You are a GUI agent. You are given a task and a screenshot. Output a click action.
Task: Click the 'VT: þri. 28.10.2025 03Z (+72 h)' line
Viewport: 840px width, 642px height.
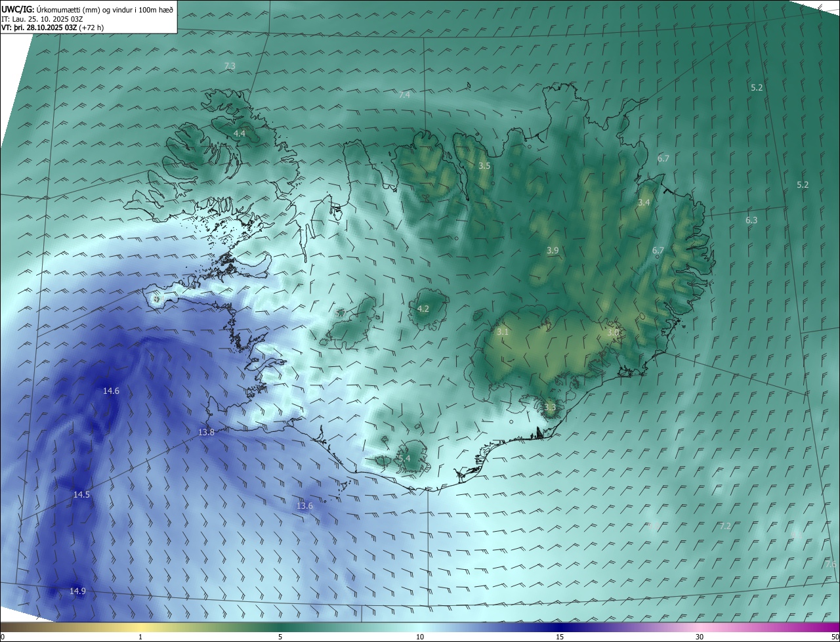click(x=52, y=28)
